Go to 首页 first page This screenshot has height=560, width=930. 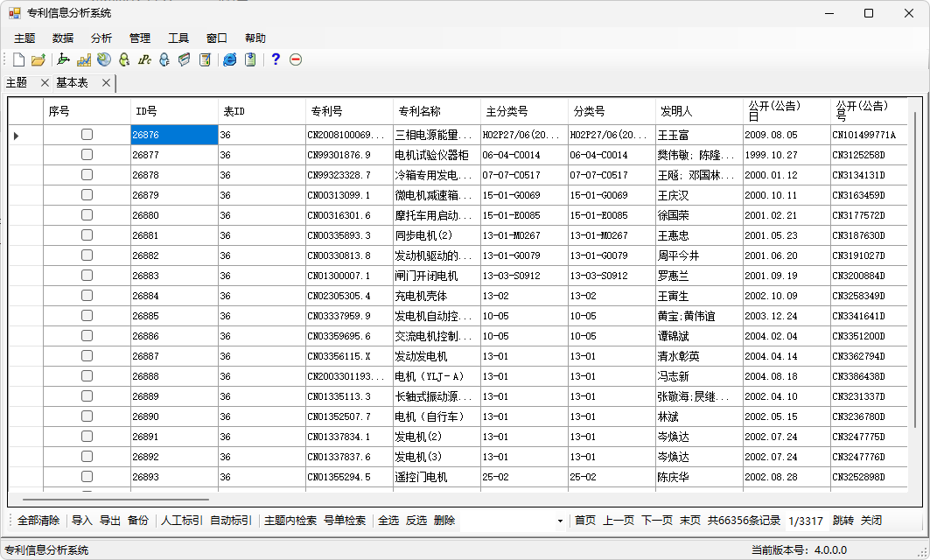click(x=585, y=521)
